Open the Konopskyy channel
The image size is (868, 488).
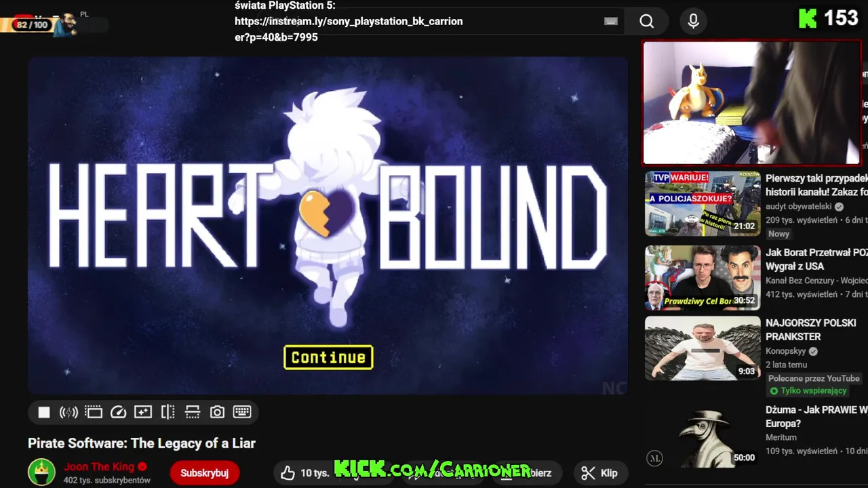(x=786, y=351)
